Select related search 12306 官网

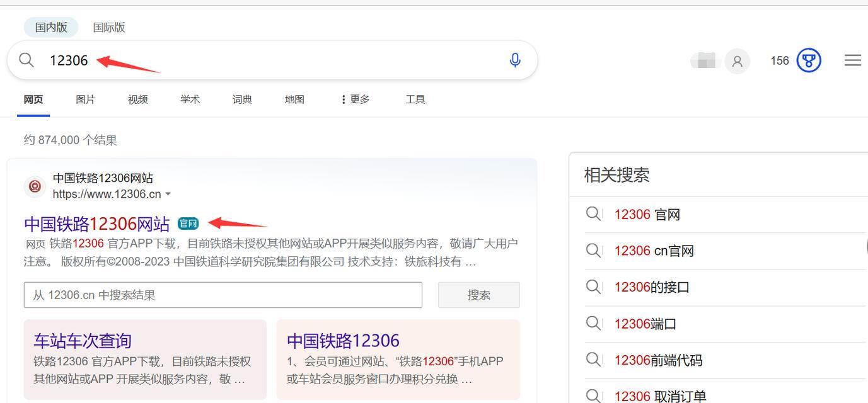pos(647,215)
